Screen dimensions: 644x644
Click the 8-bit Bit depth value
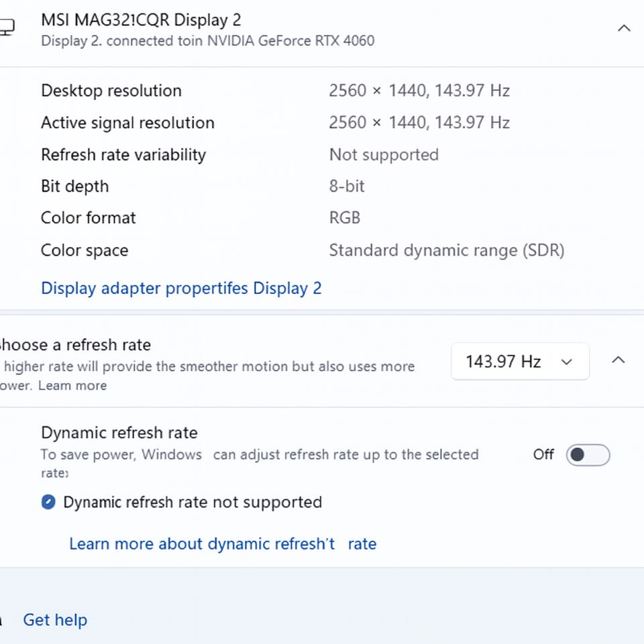[346, 186]
